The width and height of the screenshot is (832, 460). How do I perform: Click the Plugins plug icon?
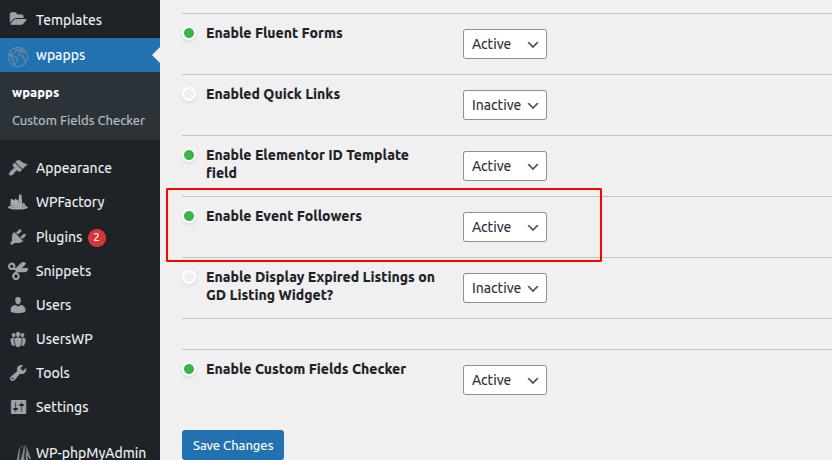18,237
